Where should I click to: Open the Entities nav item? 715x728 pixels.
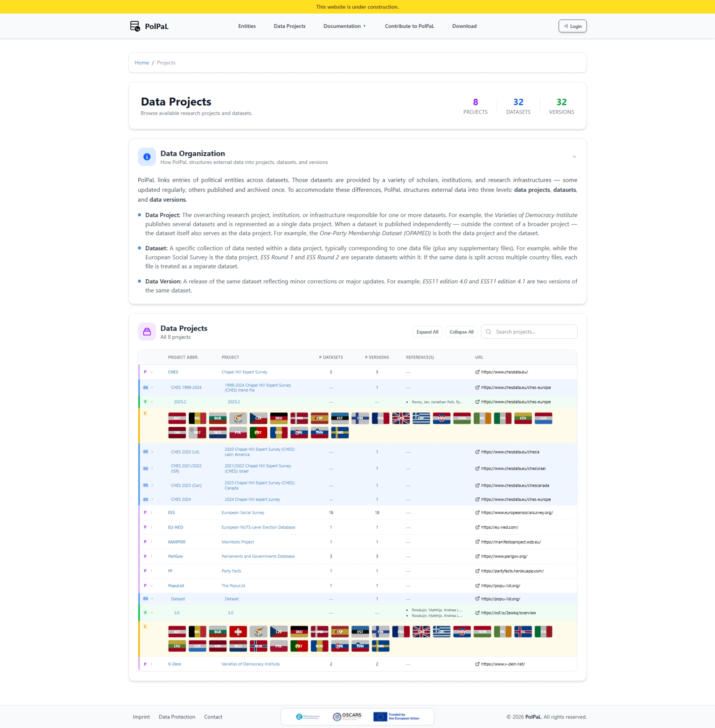coord(247,26)
